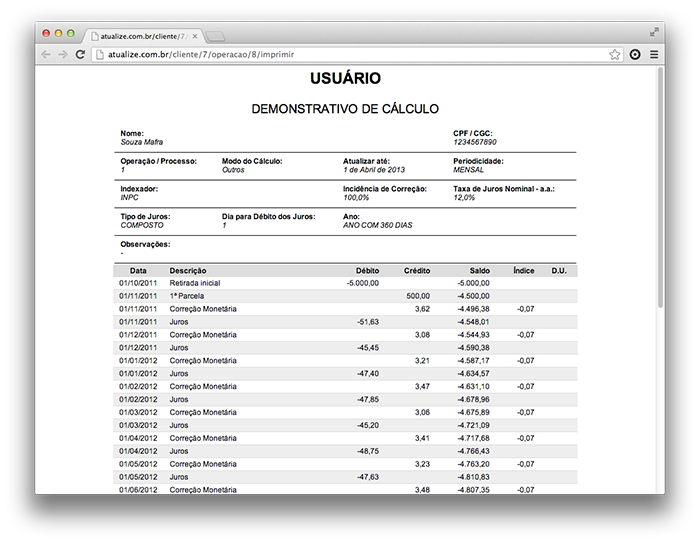Image resolution: width=700 pixels, height=543 pixels.
Task: Click the Retirada inicial description
Action: click(195, 283)
